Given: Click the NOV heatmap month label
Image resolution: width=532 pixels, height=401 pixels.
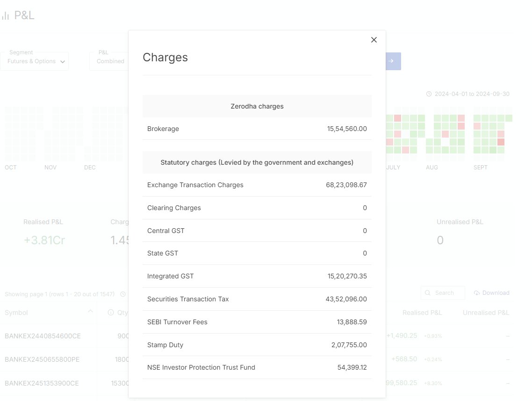Looking at the screenshot, I should pyautogui.click(x=50, y=168).
